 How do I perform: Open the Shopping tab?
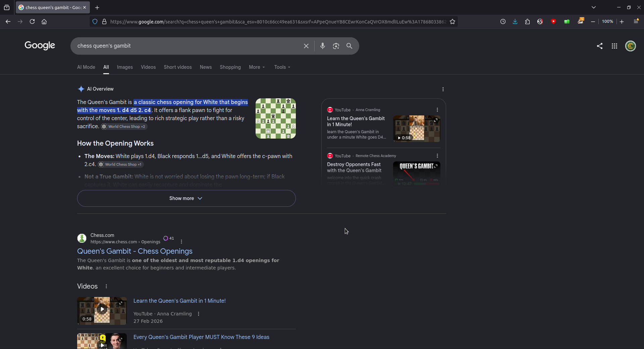(230, 67)
